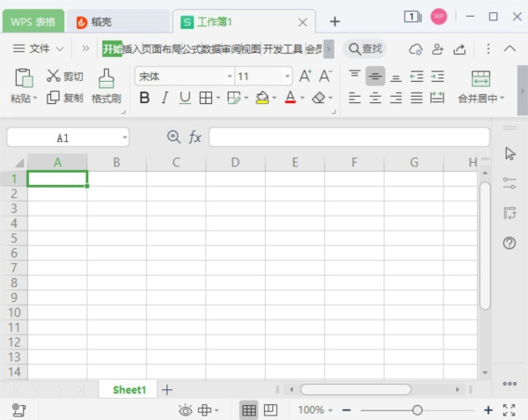Click the Cut (剪切) scissors icon

click(54, 77)
